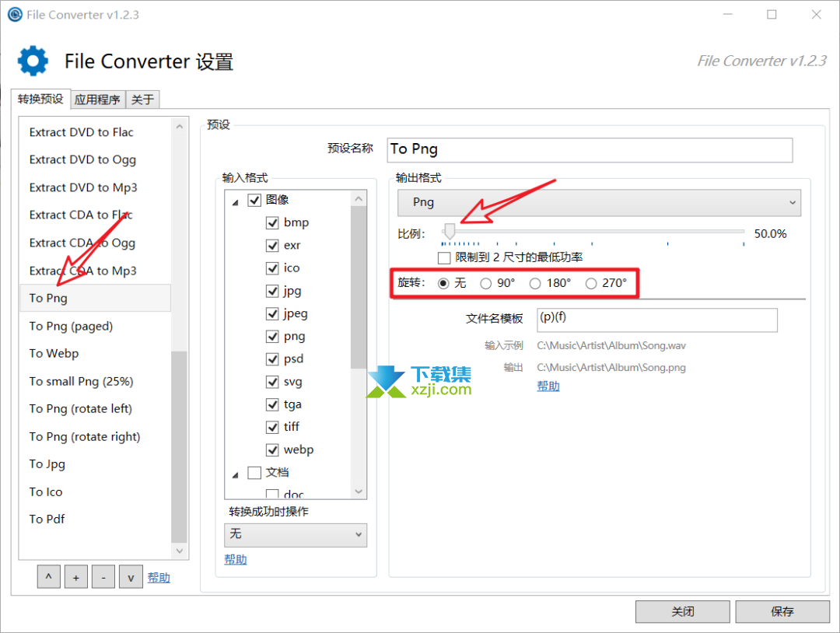Select the To Webp preset

(x=54, y=353)
